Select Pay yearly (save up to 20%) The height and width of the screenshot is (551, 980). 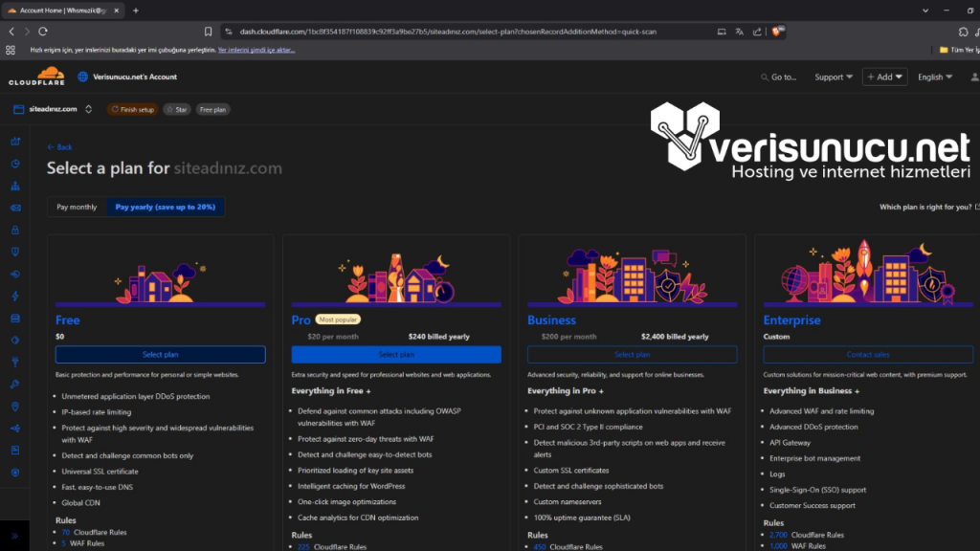point(165,207)
